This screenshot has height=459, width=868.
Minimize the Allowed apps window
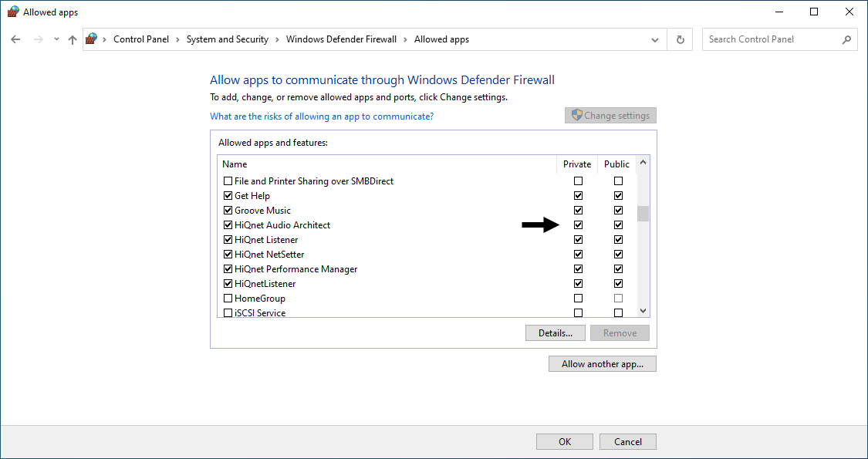(778, 12)
